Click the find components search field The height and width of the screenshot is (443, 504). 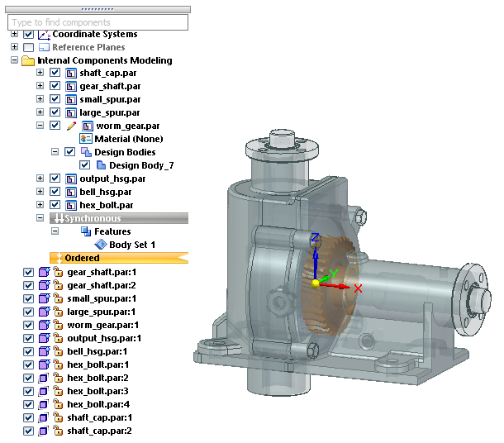click(x=97, y=22)
